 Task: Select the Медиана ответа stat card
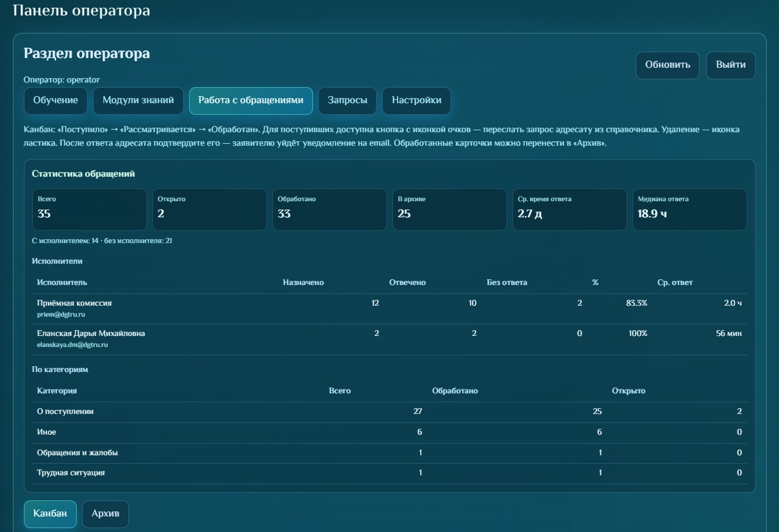coord(690,210)
